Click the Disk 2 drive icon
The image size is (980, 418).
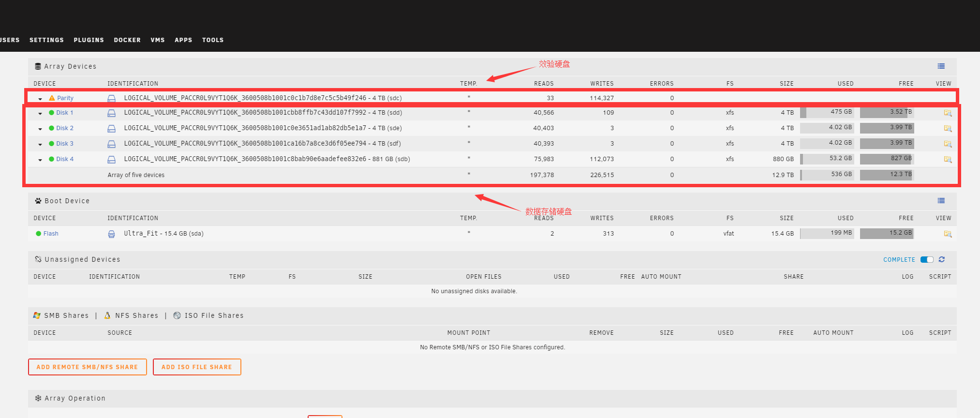coord(111,129)
